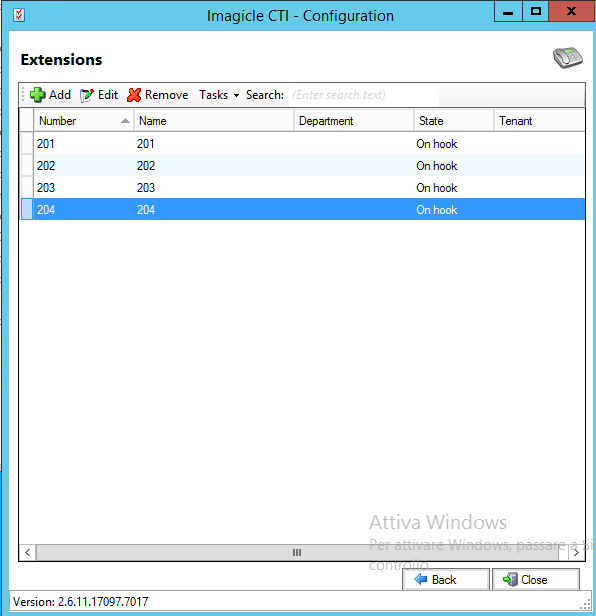Select the row selector for extension 201
This screenshot has width=596, height=616.
coord(27,143)
